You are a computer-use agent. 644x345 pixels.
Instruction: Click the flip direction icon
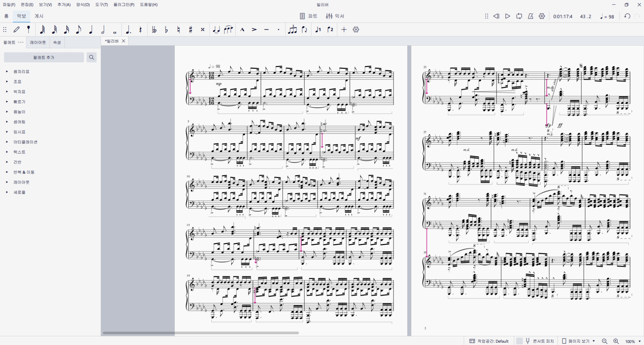point(304,30)
